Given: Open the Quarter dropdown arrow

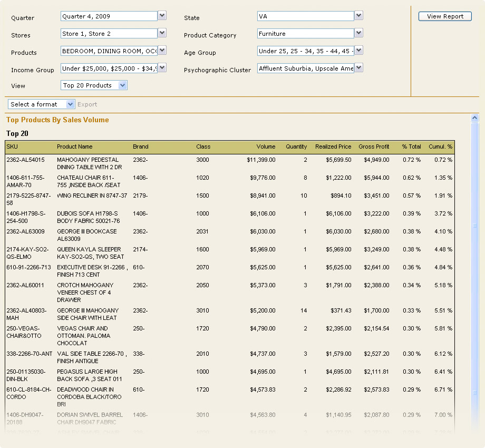Looking at the screenshot, I should pyautogui.click(x=162, y=16).
